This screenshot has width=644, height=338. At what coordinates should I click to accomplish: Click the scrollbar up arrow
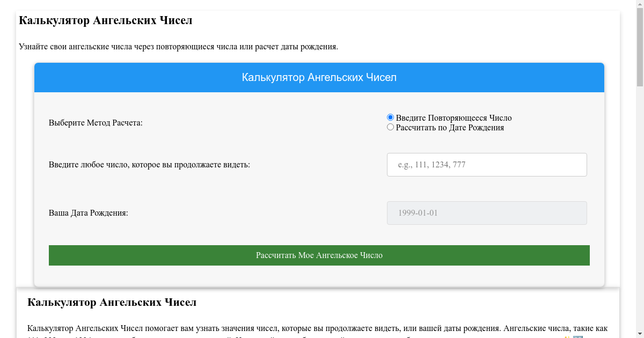pos(640,4)
